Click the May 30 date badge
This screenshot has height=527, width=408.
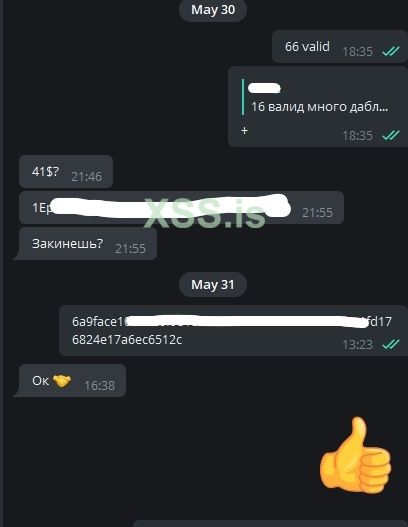pyautogui.click(x=213, y=10)
